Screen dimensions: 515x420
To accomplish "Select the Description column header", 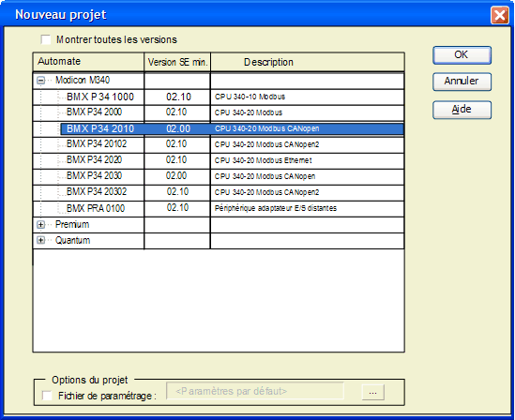I will [x=308, y=62].
